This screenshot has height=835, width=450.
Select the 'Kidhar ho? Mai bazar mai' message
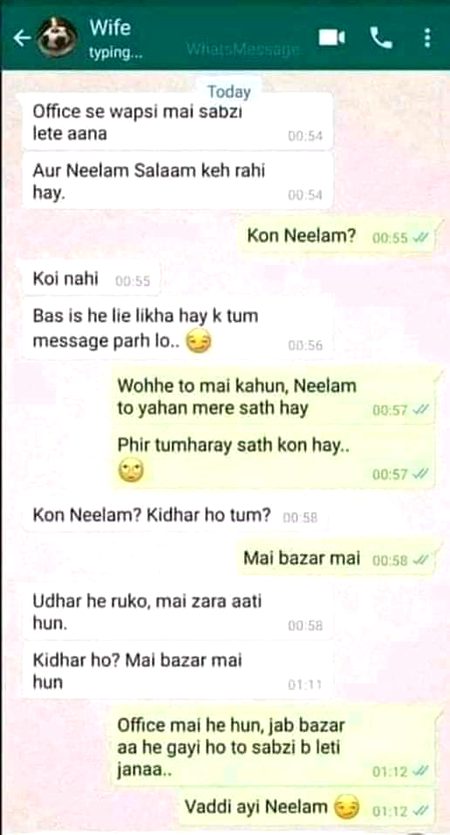(178, 671)
